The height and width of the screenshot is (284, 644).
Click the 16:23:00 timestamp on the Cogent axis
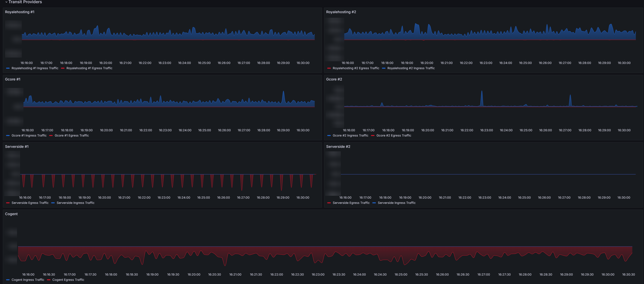coord(318,274)
